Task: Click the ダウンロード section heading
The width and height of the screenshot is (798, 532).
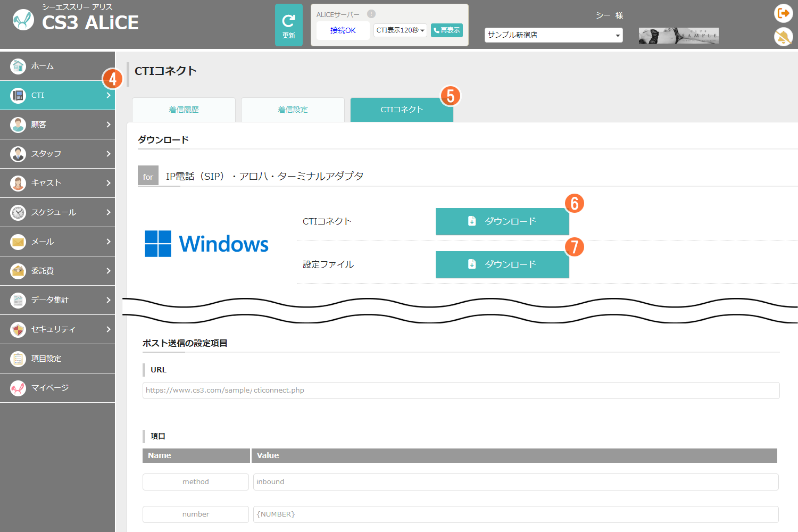Action: pyautogui.click(x=163, y=140)
